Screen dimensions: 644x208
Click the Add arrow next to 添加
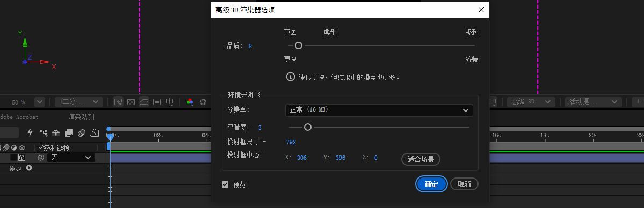point(29,168)
